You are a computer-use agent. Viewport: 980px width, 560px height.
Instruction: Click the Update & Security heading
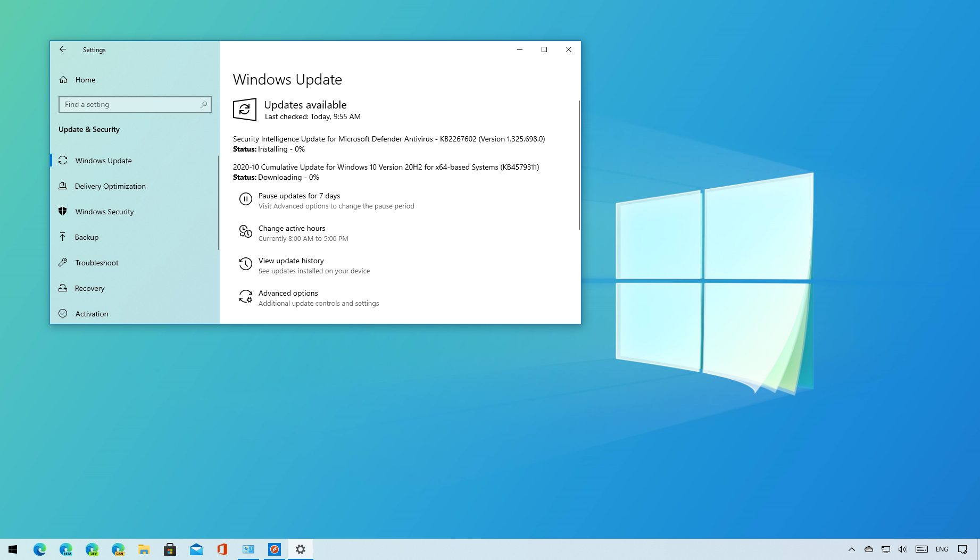pyautogui.click(x=89, y=129)
